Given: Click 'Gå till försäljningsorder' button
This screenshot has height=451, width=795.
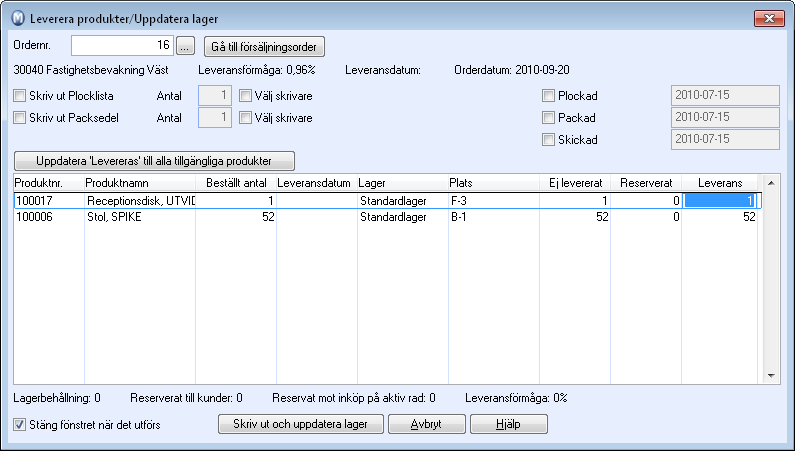Looking at the screenshot, I should pyautogui.click(x=264, y=47).
